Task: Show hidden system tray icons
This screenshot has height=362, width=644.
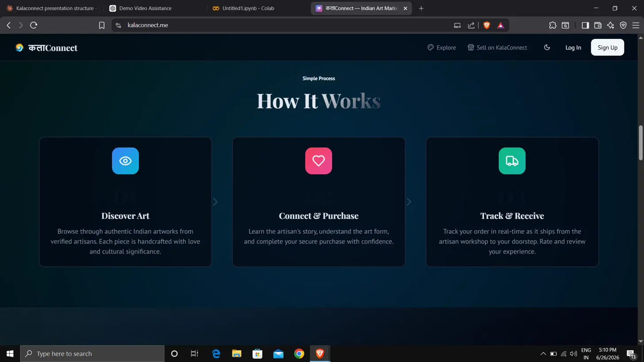Action: [x=543, y=354]
